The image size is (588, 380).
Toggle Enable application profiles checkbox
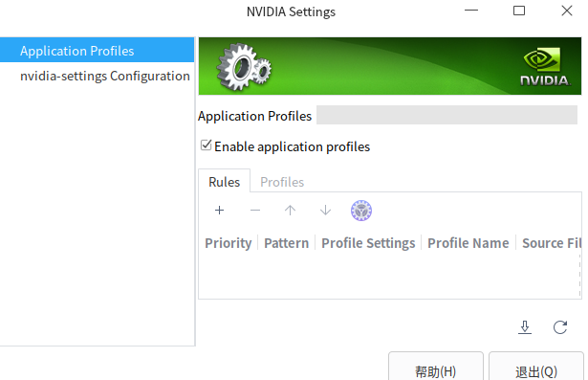pyautogui.click(x=206, y=145)
